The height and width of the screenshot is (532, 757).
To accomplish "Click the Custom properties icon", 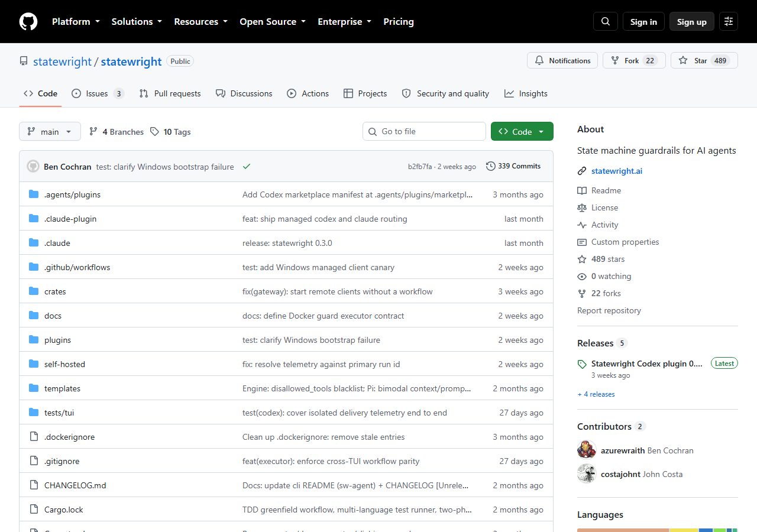I will point(582,242).
